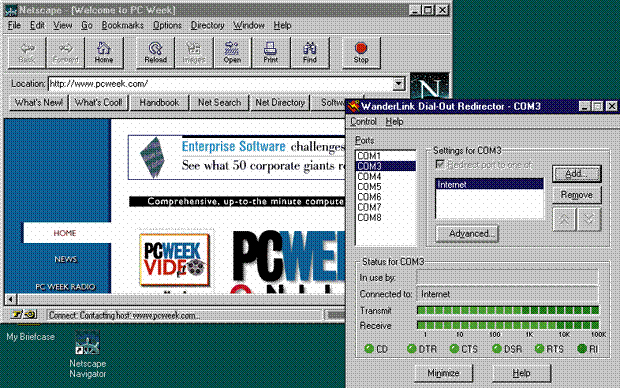The image size is (620, 388).
Task: Click the Forward toolbar icon in Netscape
Action: 65,53
